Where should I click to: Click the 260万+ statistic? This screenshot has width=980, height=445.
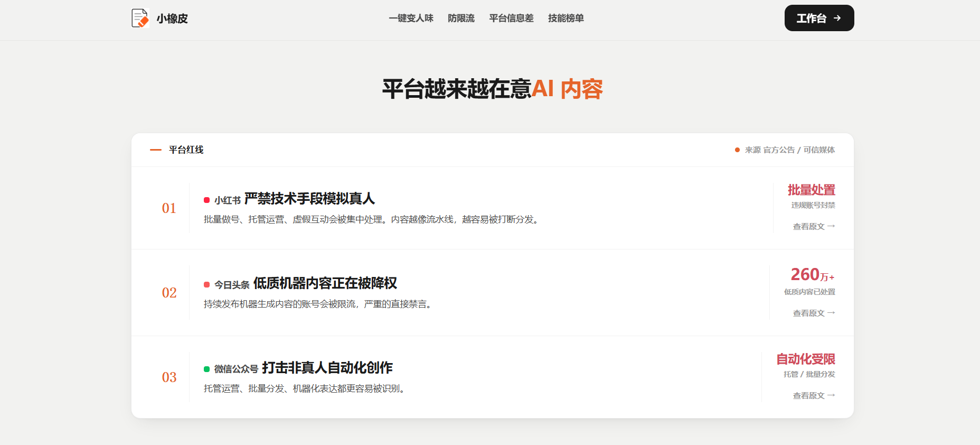[813, 275]
